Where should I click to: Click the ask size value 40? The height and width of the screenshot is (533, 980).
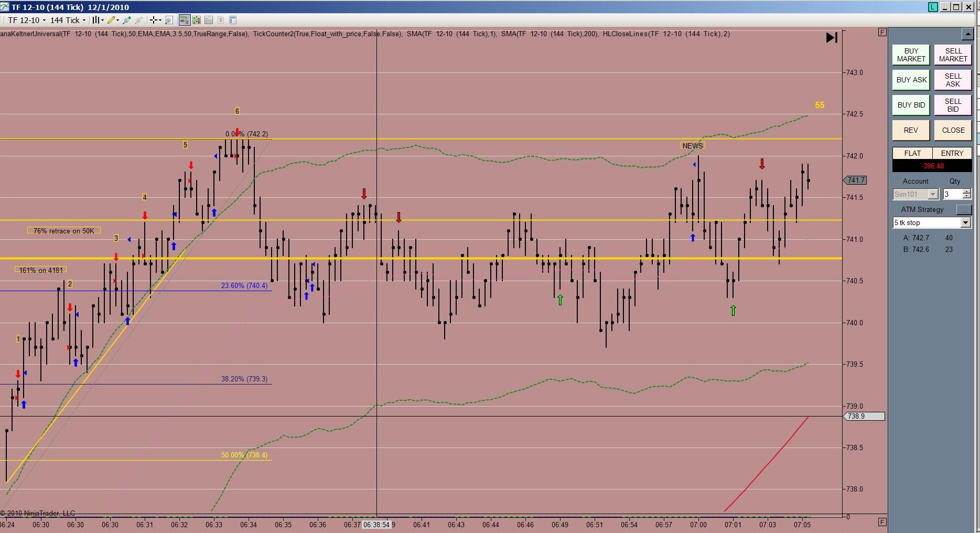[949, 238]
